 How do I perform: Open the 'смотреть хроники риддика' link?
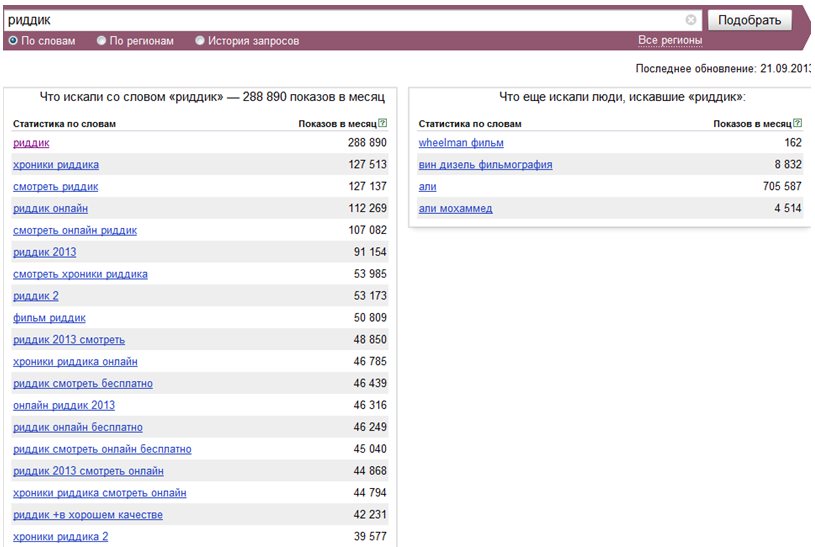80,274
